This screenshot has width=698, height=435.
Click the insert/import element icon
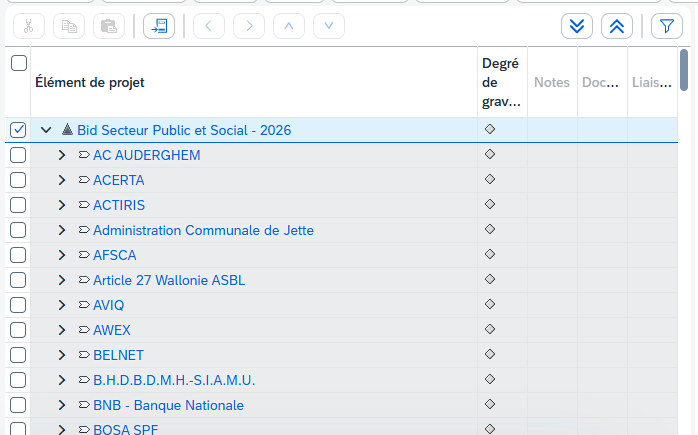coord(158,26)
